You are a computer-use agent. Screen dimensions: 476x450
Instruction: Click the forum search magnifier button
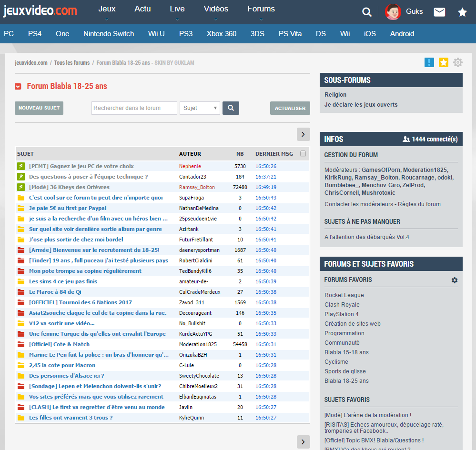(x=231, y=108)
